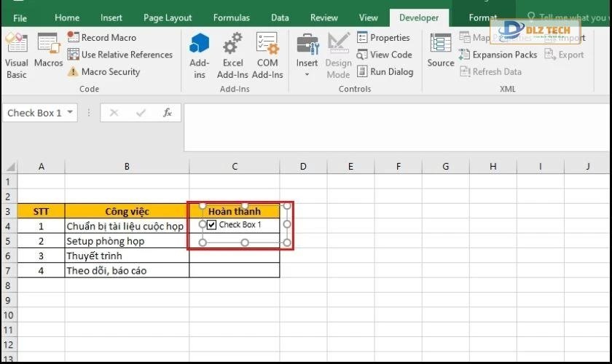Image resolution: width=612 pixels, height=364 pixels.
Task: Click the Macros icon
Action: [48, 51]
